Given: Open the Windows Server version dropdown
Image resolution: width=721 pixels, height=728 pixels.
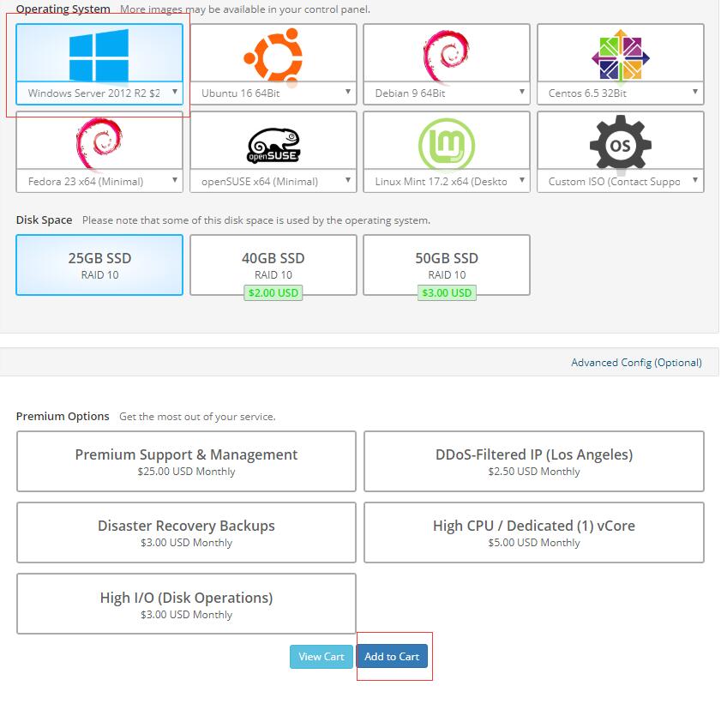Looking at the screenshot, I should [x=99, y=93].
